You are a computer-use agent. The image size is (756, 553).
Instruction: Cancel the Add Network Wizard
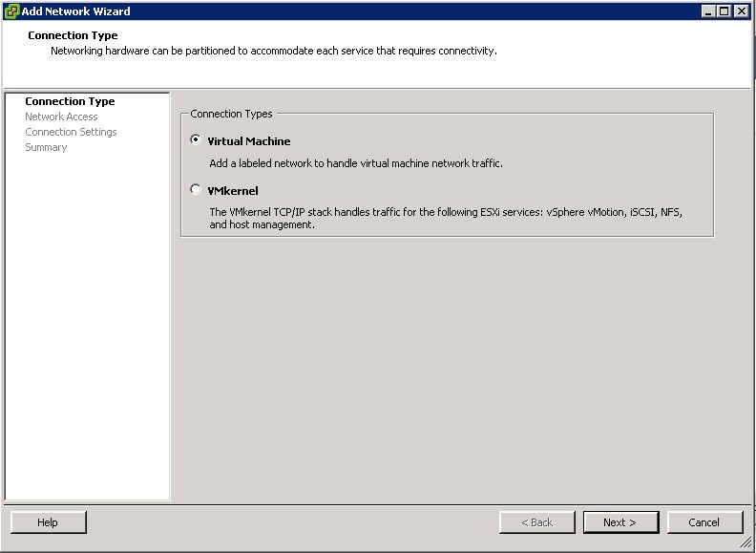tap(703, 522)
